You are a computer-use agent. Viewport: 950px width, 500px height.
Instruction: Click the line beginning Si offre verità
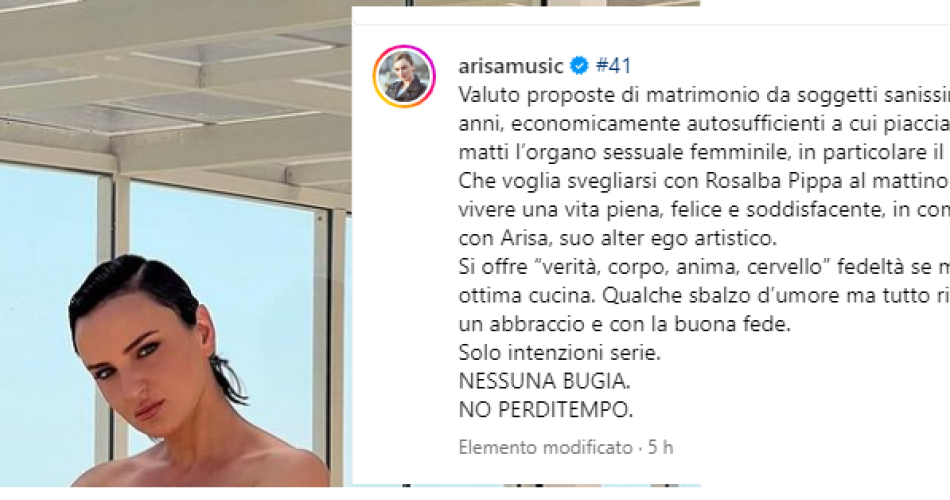click(x=704, y=267)
